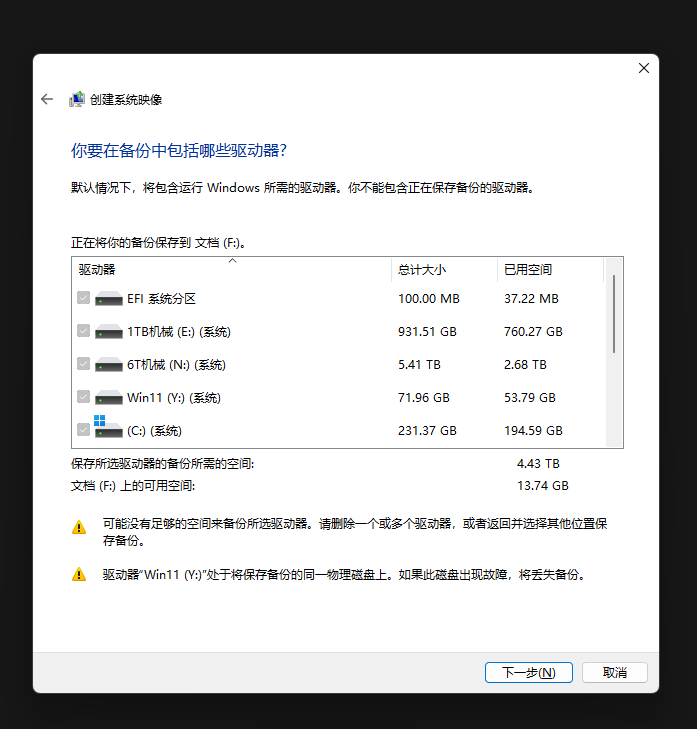697x729 pixels.
Task: Click the 取消 button
Action: [615, 672]
